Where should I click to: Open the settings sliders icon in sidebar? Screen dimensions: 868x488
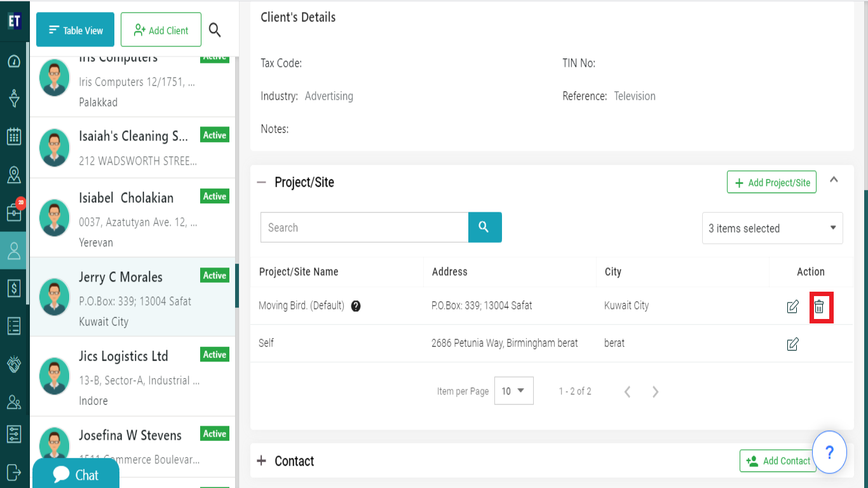coord(14,434)
